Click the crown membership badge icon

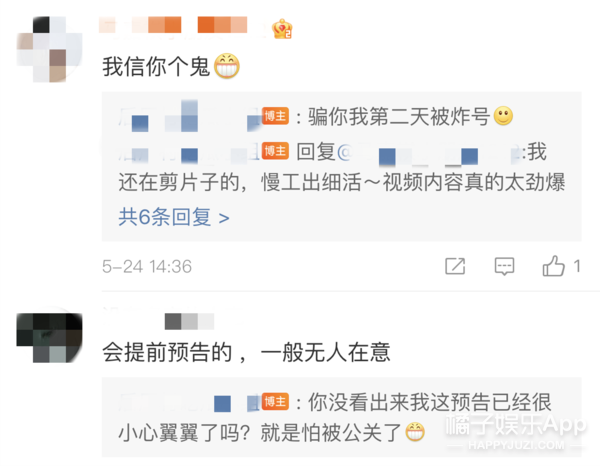(282, 29)
